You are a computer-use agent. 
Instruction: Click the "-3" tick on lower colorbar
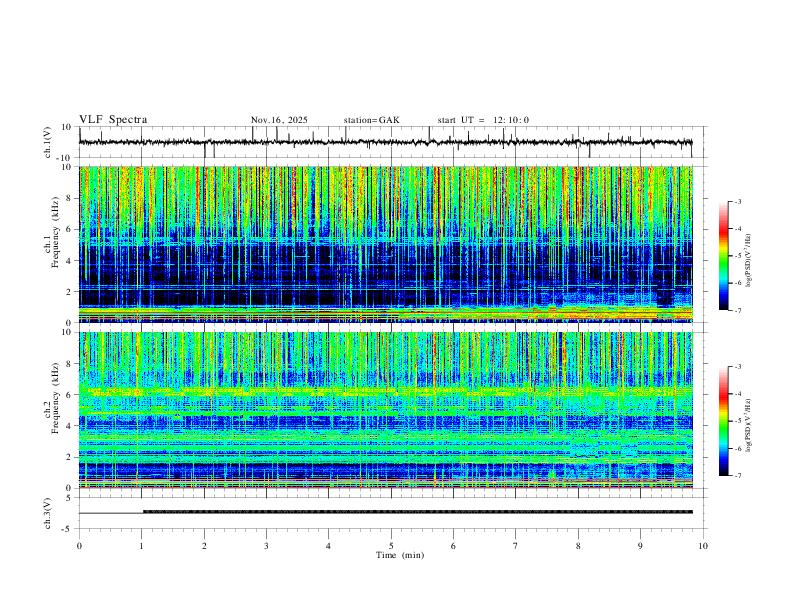point(737,367)
